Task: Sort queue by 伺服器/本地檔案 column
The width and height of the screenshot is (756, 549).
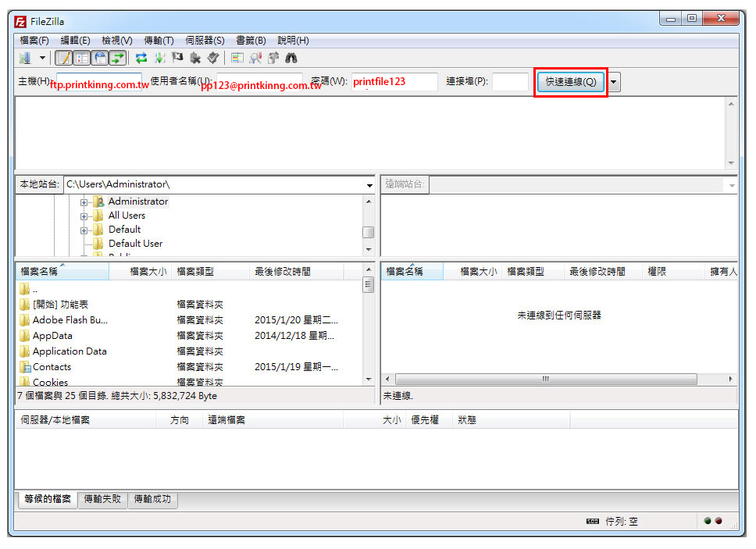Action: [x=86, y=420]
